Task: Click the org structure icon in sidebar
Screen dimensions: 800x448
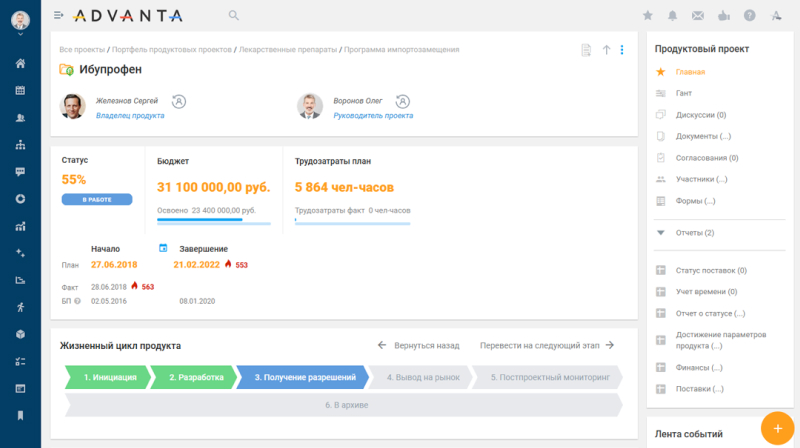Action: (x=20, y=145)
